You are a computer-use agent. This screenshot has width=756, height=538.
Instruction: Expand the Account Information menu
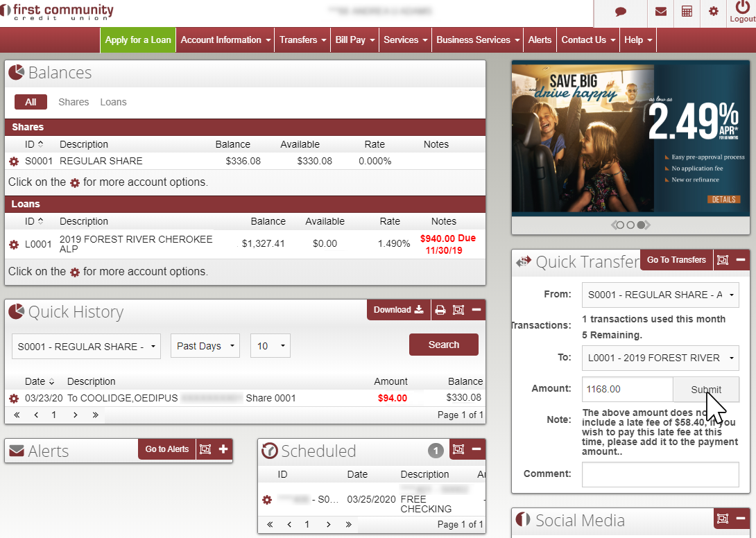click(225, 40)
